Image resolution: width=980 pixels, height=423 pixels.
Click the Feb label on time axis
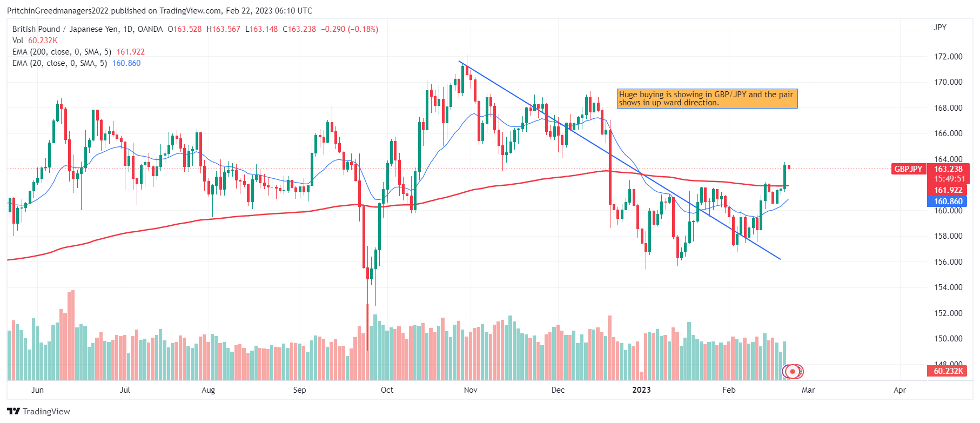pyautogui.click(x=729, y=390)
